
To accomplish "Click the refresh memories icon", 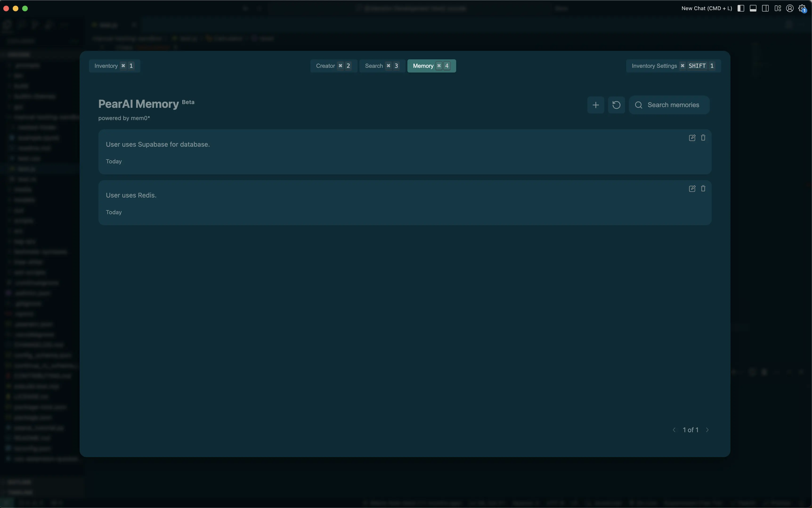I will [616, 105].
